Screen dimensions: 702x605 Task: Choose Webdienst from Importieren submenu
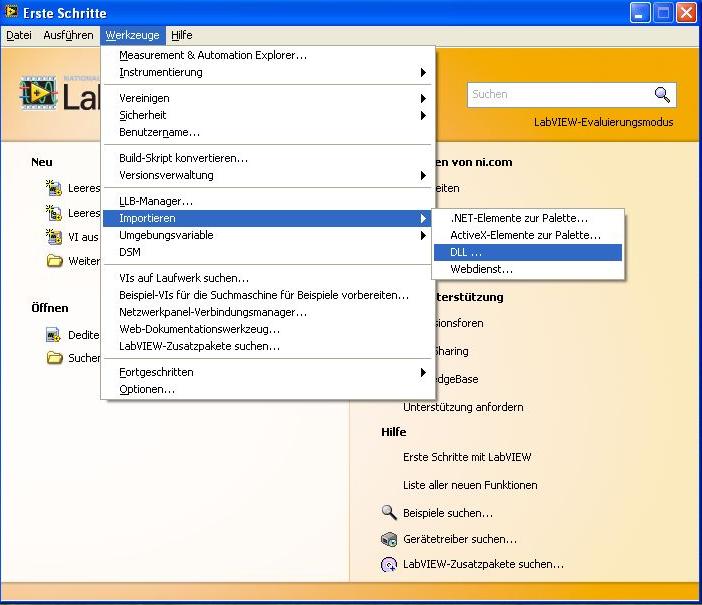(x=481, y=269)
